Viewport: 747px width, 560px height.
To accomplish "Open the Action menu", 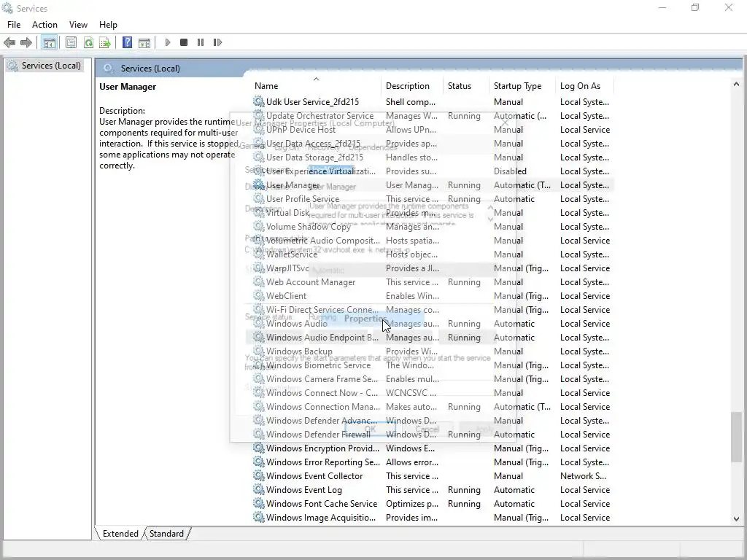I will pos(44,25).
